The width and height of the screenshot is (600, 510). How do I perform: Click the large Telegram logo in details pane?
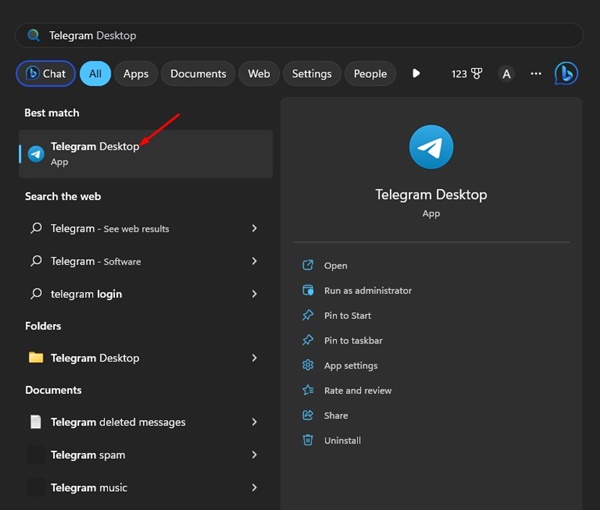(x=431, y=147)
